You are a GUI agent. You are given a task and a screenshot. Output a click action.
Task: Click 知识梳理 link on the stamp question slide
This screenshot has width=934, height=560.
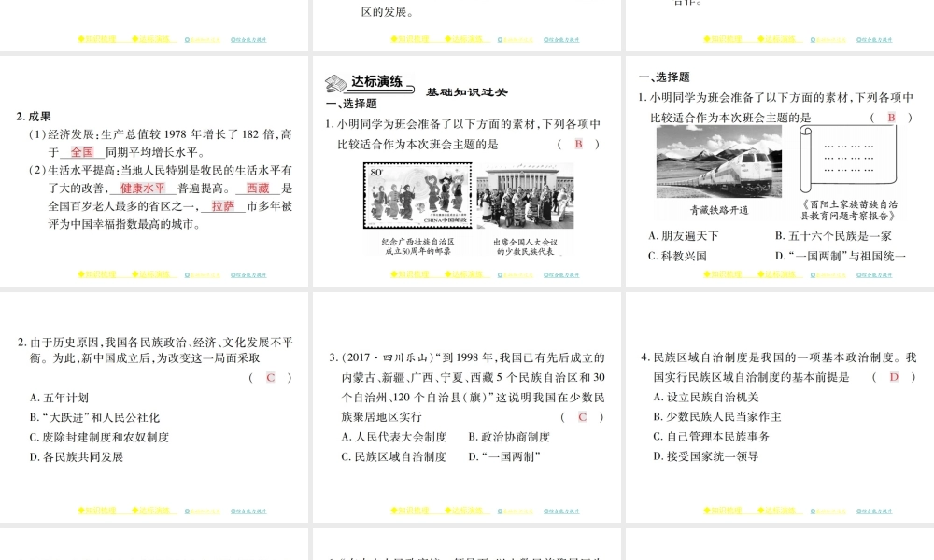[410, 274]
